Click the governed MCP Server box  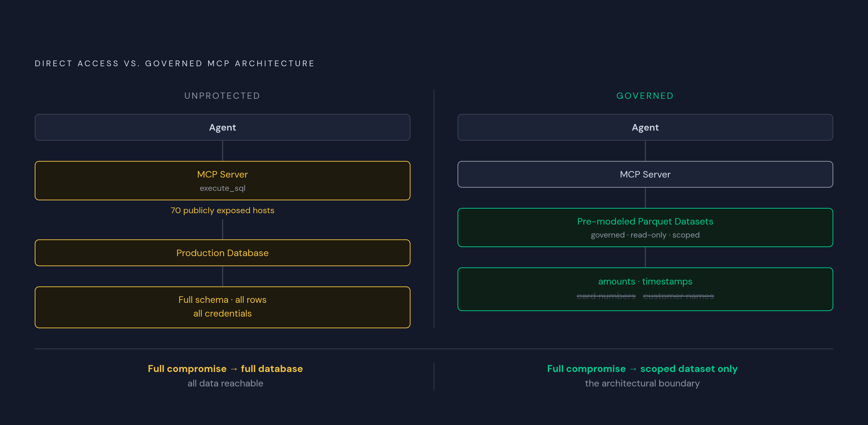[x=645, y=174]
